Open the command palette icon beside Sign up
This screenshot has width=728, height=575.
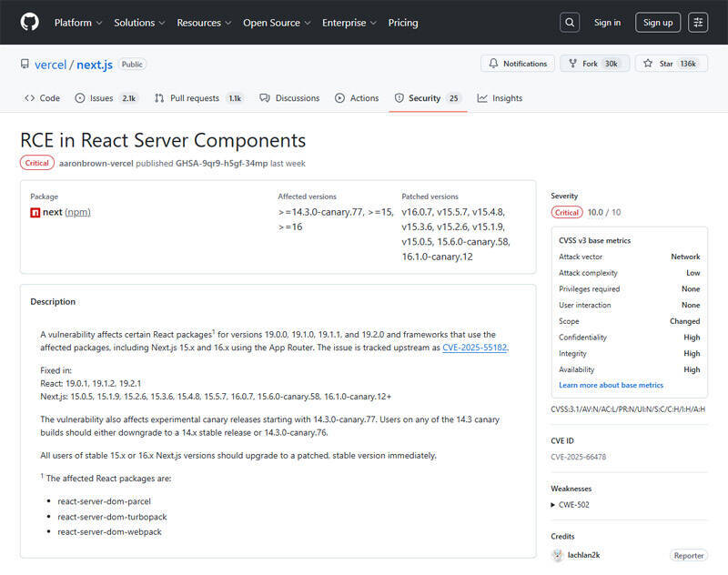point(698,22)
